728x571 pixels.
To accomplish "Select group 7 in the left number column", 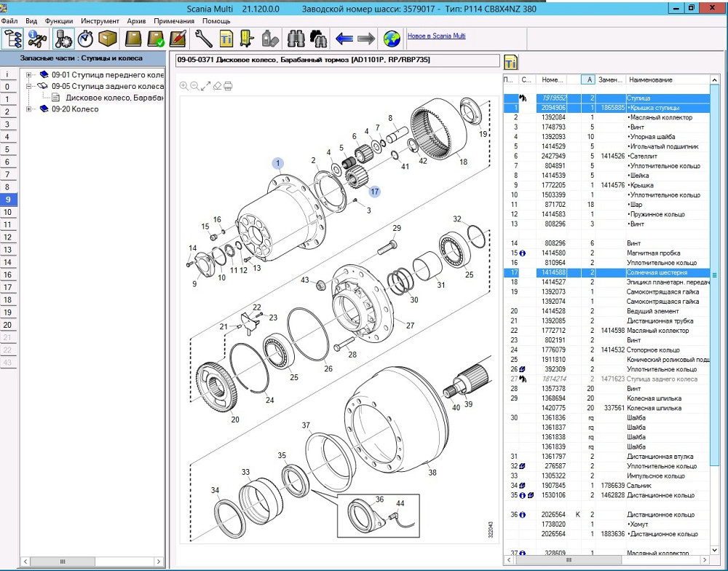I will coord(7,174).
